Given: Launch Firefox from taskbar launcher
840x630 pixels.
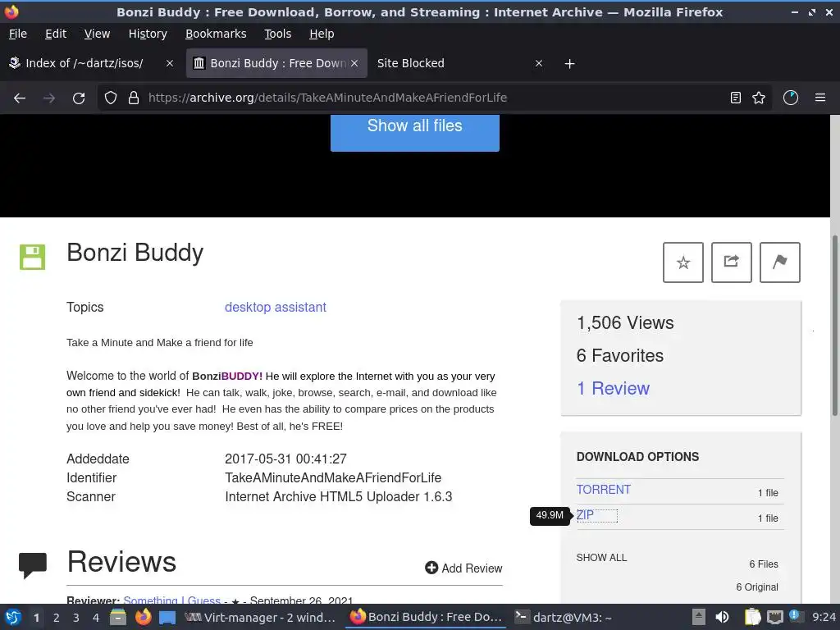Looking at the screenshot, I should coord(143,617).
